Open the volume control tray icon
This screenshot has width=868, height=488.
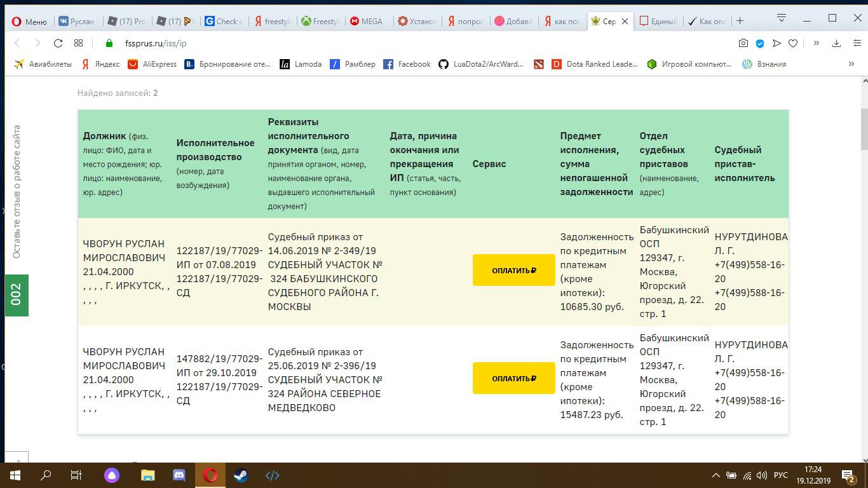click(x=763, y=475)
